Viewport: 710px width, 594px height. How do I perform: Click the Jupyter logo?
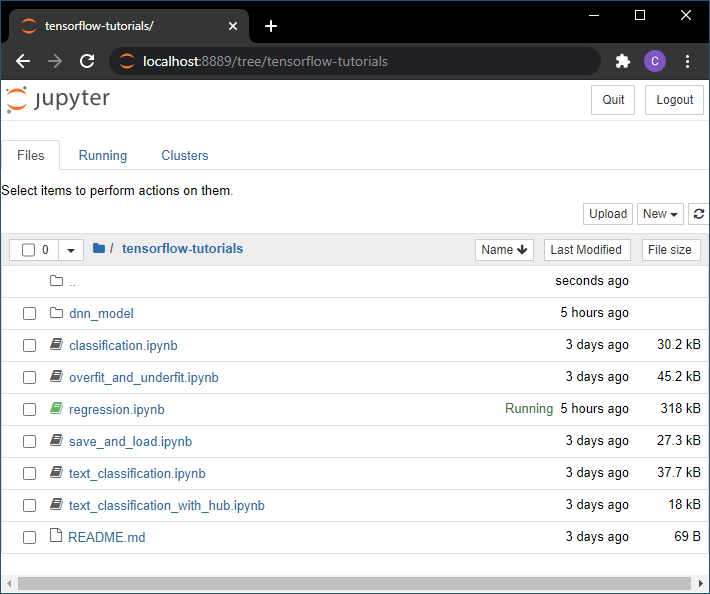point(58,99)
